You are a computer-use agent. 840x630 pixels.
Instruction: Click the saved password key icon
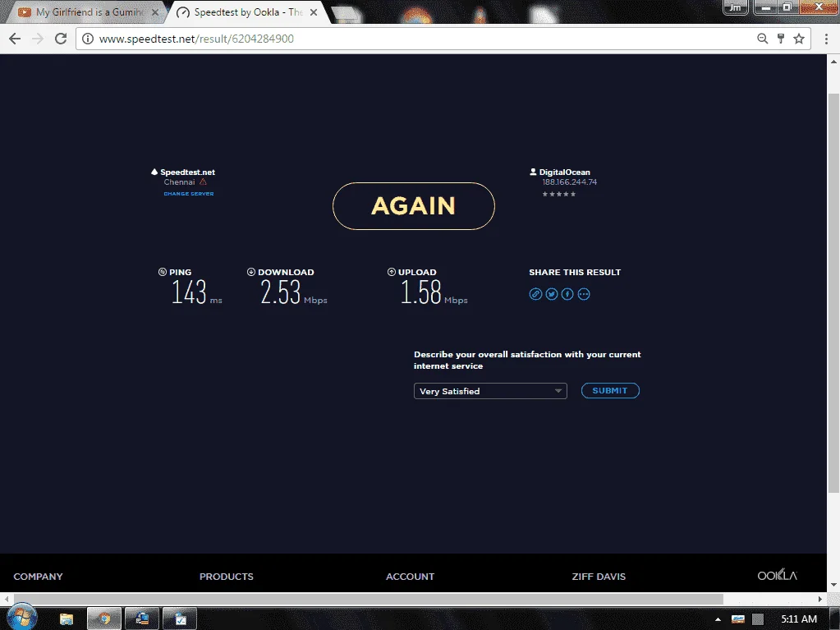(781, 39)
